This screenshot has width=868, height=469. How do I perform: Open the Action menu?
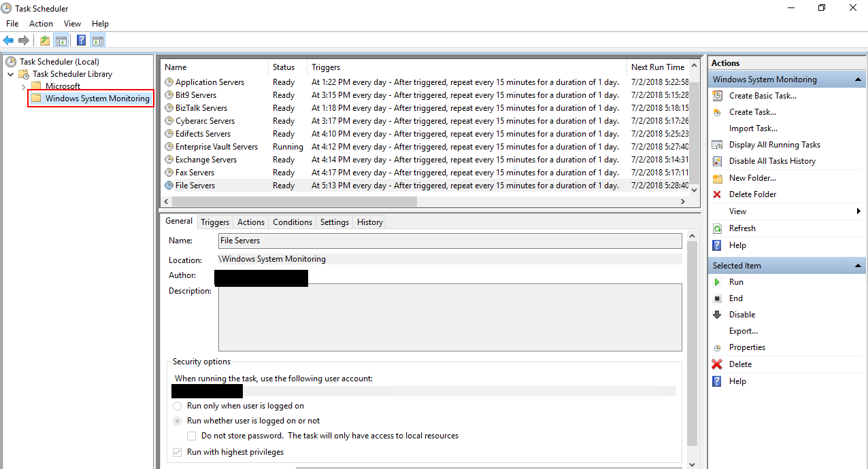tap(41, 23)
